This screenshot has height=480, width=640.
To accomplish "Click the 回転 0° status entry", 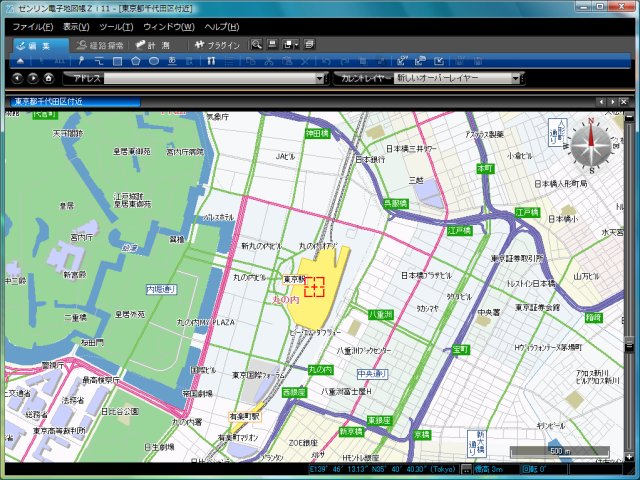I will (534, 469).
